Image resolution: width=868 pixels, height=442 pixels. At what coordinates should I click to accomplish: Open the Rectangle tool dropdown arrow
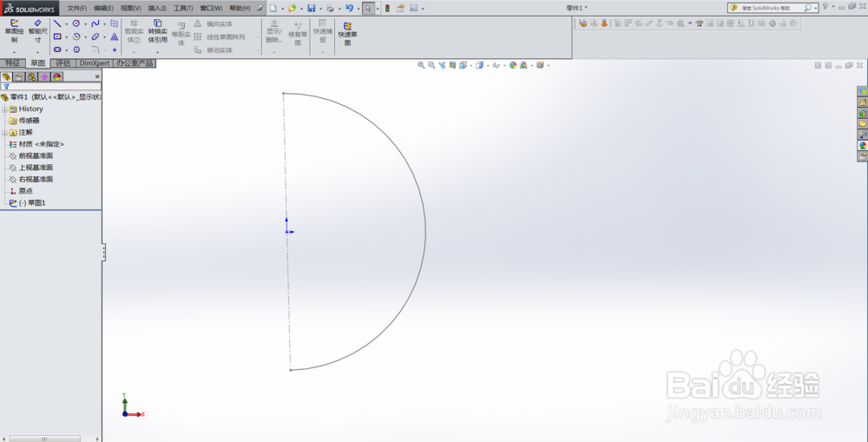point(67,36)
